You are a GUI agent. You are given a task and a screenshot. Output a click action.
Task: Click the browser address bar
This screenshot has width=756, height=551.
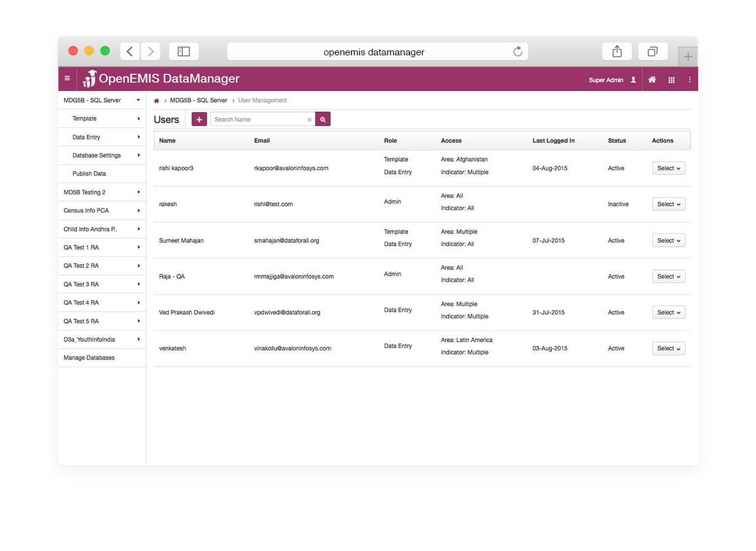(377, 52)
